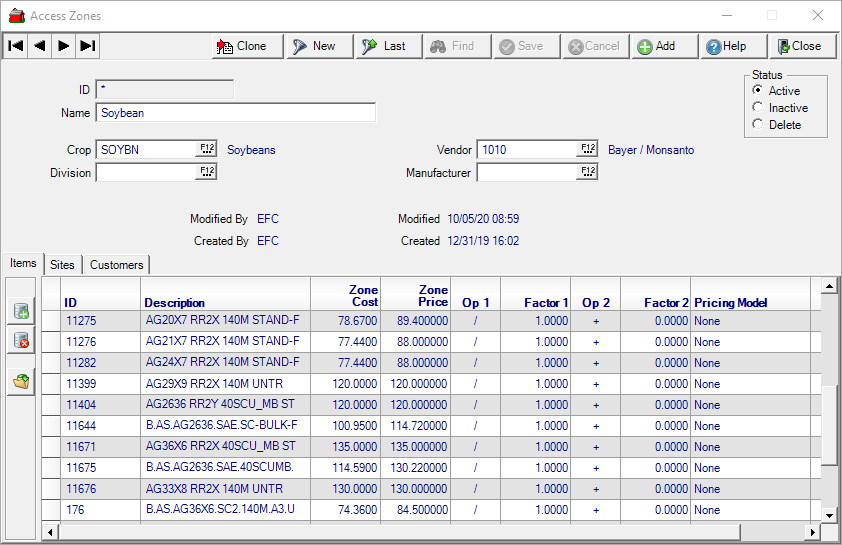This screenshot has height=545, width=842.
Task: Open the Crop F12 lookup
Action: tap(207, 149)
